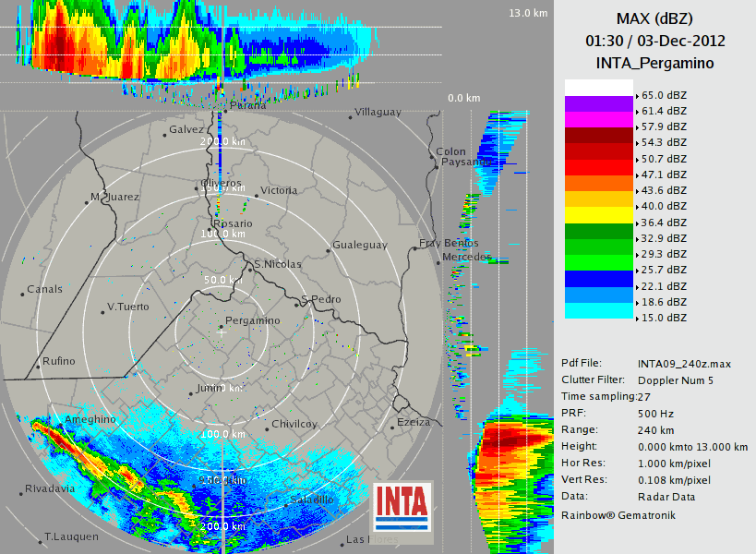Image resolution: width=756 pixels, height=554 pixels.
Task: Click the Canals city dot
Action: pos(22,295)
